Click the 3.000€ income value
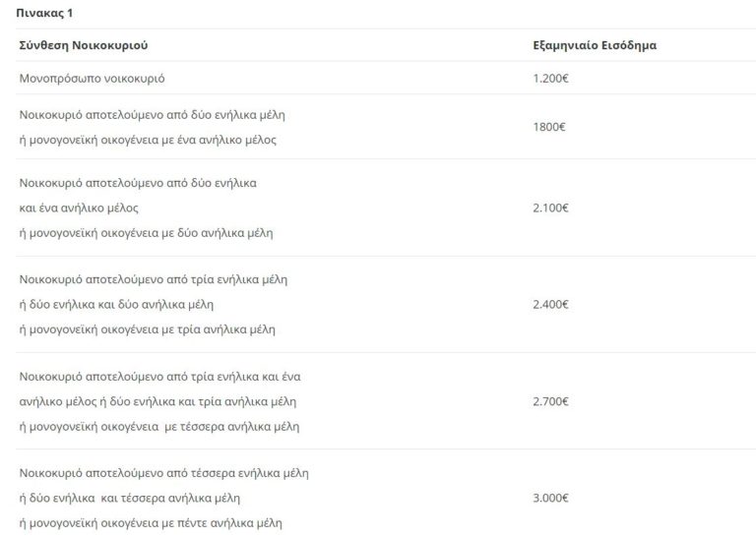Screen dimensions: 756x537 point(549,498)
